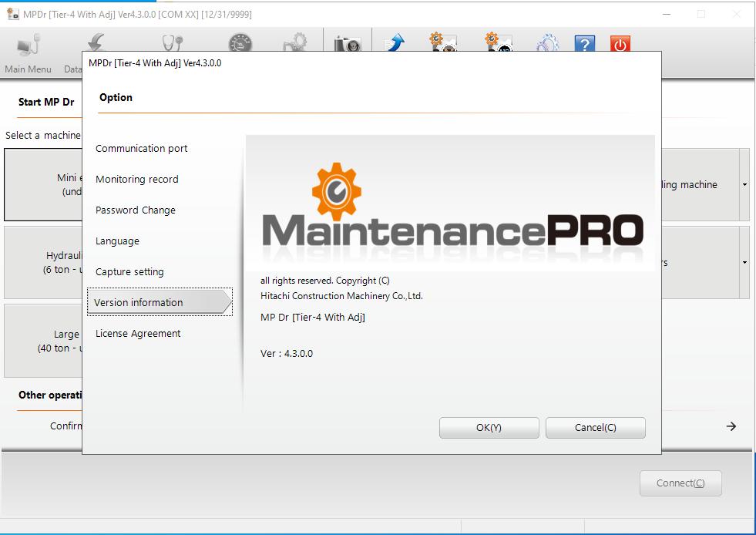Click the blue arrow document icon

click(396, 42)
